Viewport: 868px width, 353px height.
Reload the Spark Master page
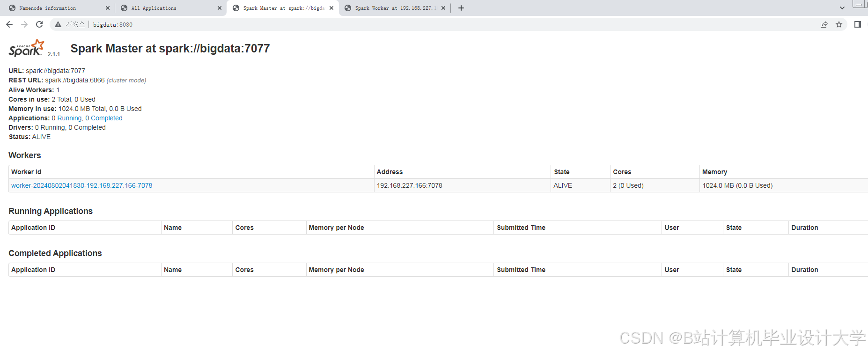pyautogui.click(x=39, y=24)
